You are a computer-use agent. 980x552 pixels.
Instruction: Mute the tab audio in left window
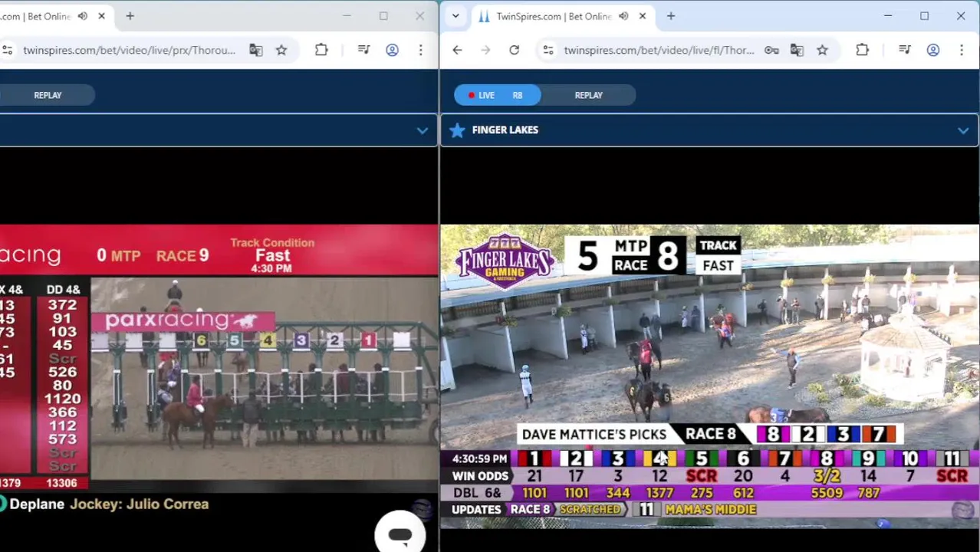(x=82, y=16)
